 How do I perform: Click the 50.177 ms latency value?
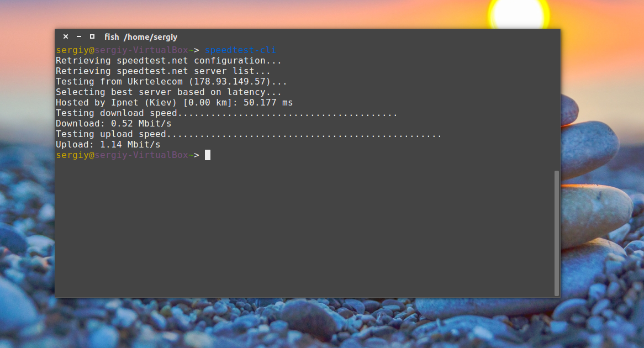click(268, 103)
